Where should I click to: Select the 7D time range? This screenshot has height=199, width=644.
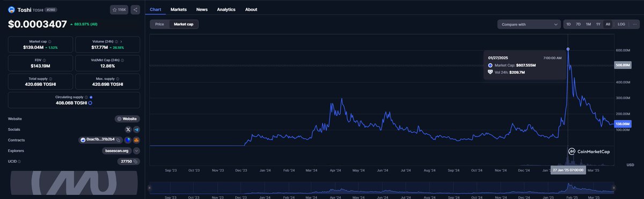(x=578, y=24)
